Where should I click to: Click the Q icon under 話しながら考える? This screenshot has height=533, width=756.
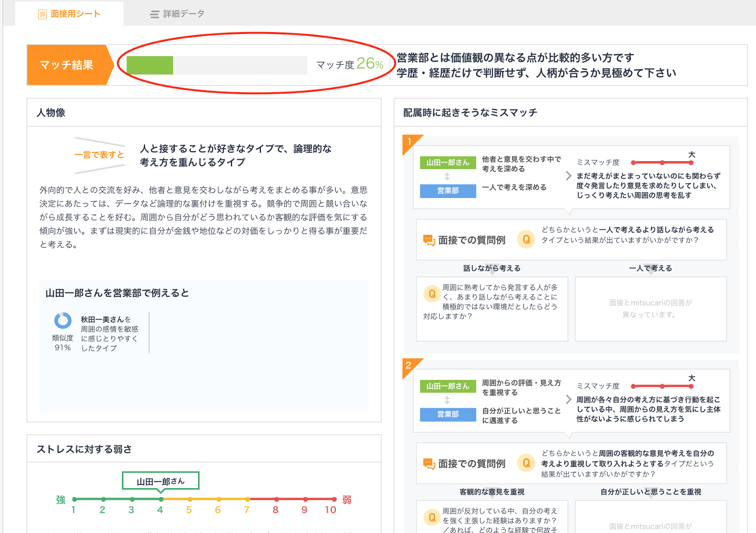[432, 293]
